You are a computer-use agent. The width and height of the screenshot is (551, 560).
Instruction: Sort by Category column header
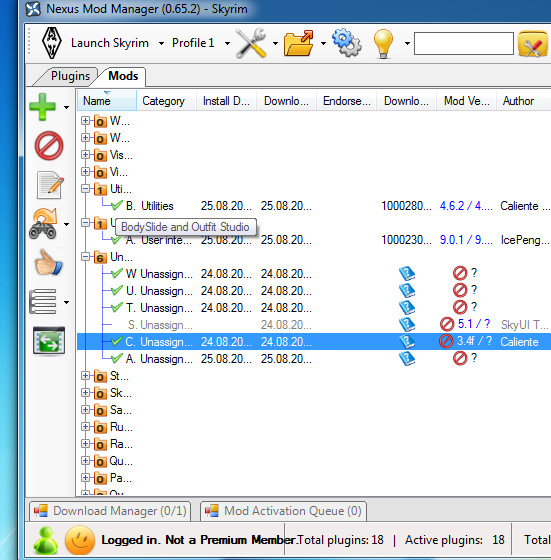166,101
